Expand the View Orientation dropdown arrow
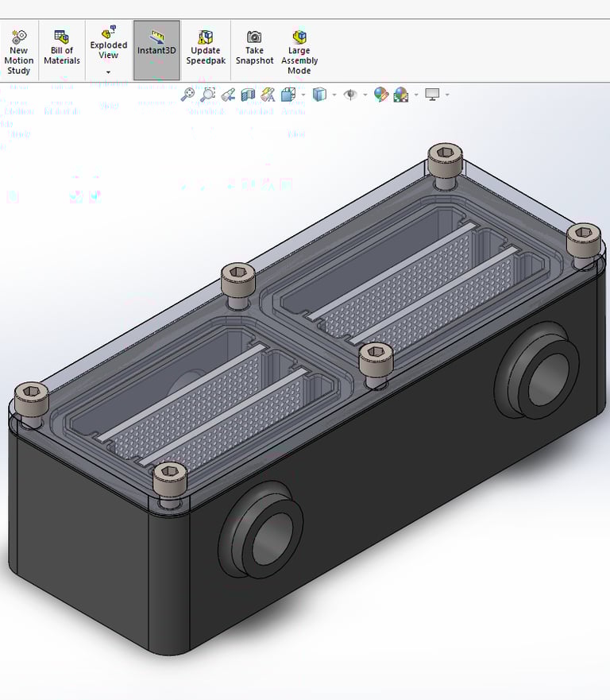 pos(303,95)
